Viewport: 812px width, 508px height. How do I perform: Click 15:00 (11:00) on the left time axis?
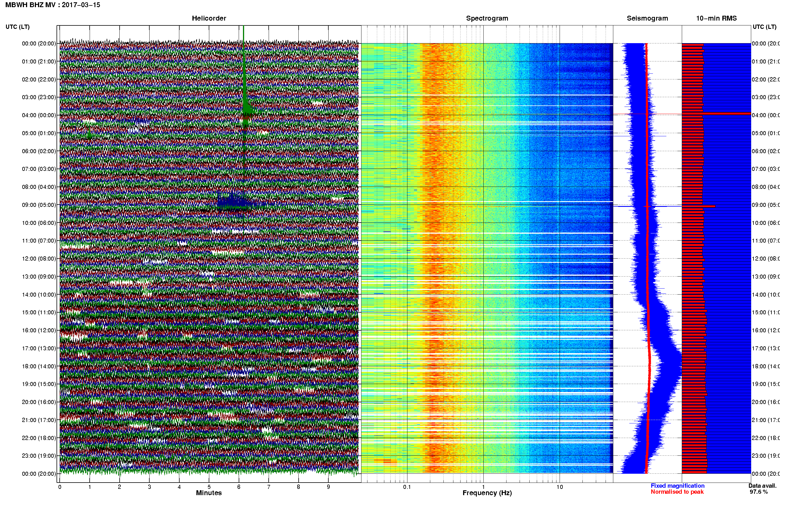39,313
